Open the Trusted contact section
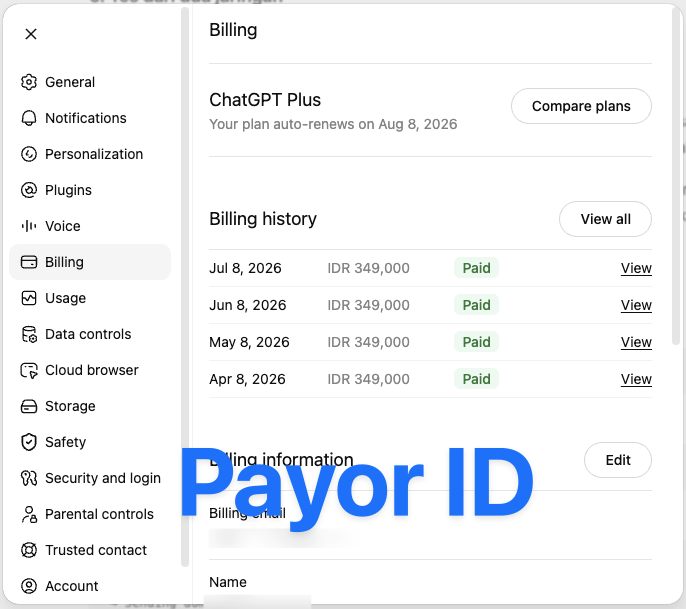 pyautogui.click(x=90, y=550)
